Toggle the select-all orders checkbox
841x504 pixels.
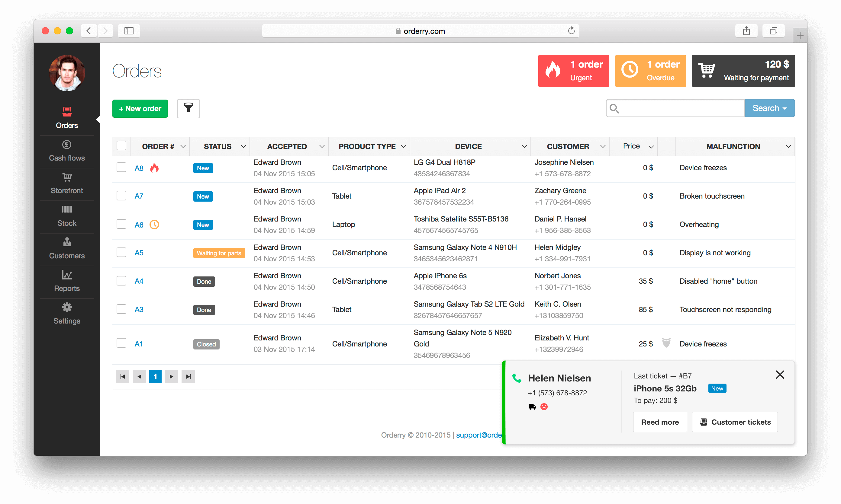coord(121,146)
